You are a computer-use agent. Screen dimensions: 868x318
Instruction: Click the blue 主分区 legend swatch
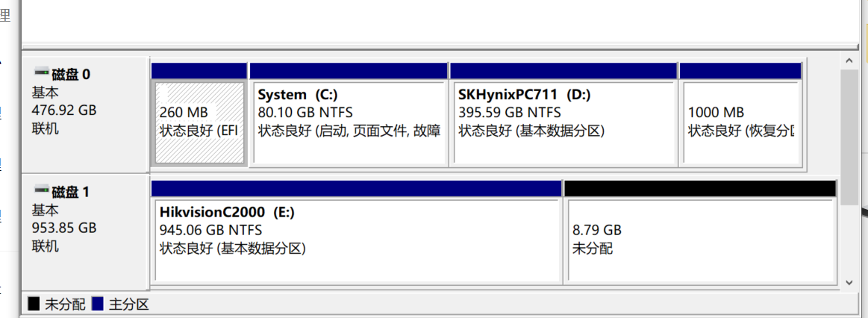[x=98, y=304]
